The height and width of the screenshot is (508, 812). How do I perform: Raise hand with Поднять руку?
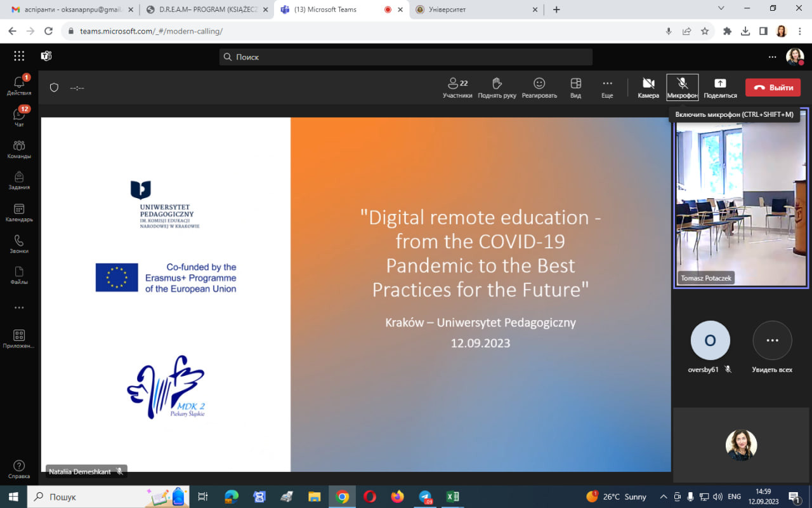(497, 88)
